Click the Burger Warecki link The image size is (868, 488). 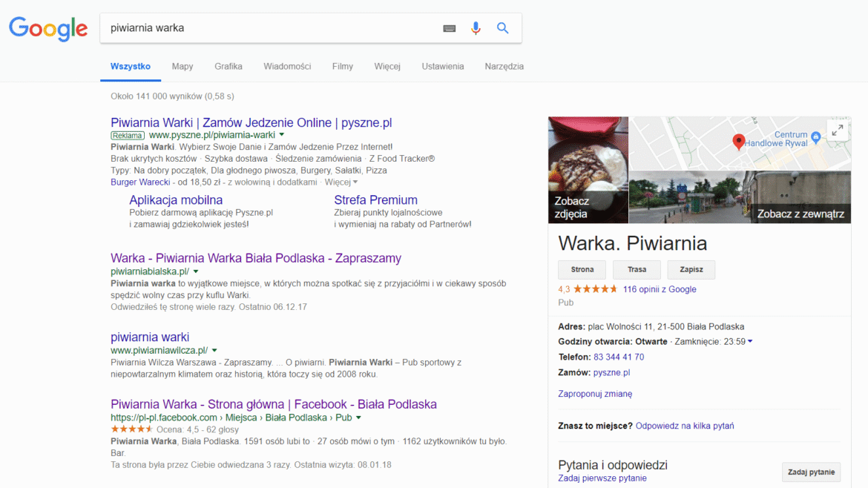coord(140,182)
